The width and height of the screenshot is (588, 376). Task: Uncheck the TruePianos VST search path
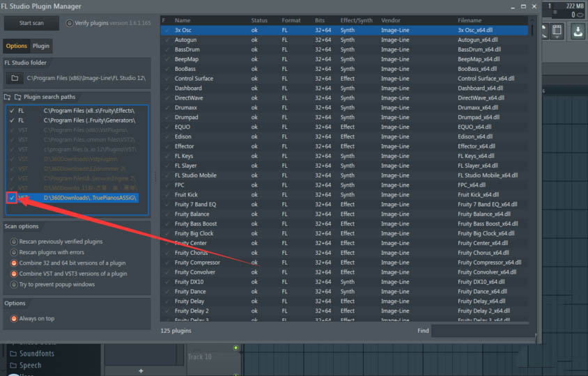click(12, 198)
